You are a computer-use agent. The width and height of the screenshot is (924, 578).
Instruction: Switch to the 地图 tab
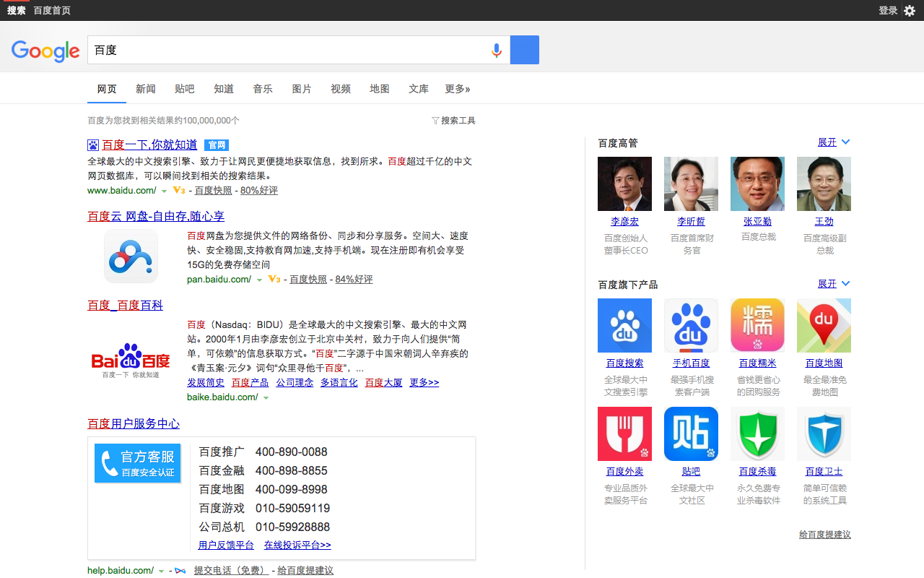coord(380,89)
